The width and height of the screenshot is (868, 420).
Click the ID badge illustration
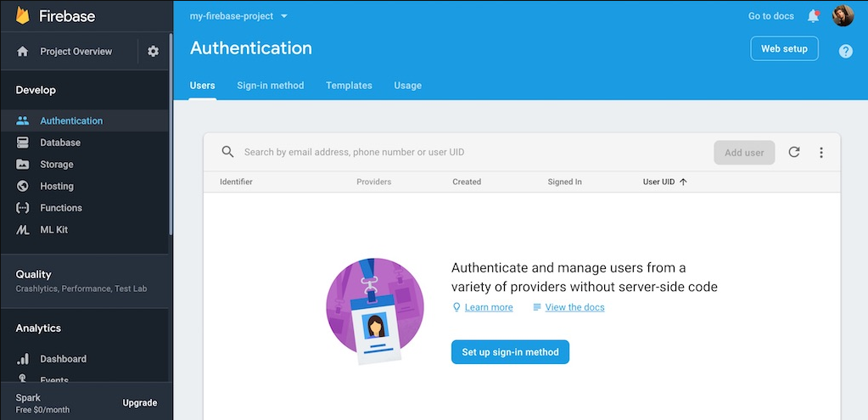point(375,311)
